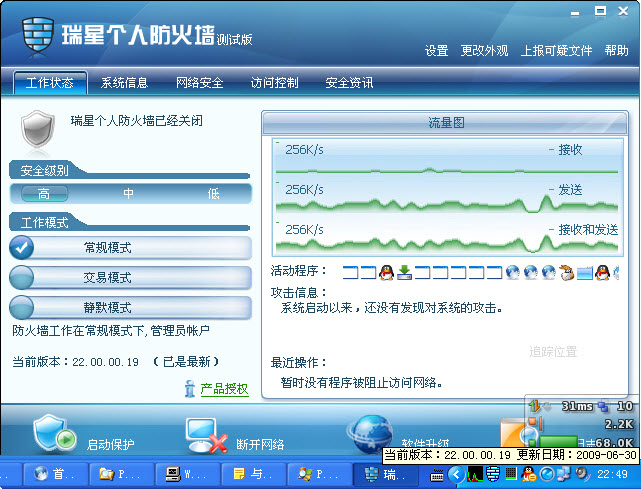Image resolution: width=641 pixels, height=489 pixels.
Task: Click the brown squirrel program icon
Action: (567, 272)
